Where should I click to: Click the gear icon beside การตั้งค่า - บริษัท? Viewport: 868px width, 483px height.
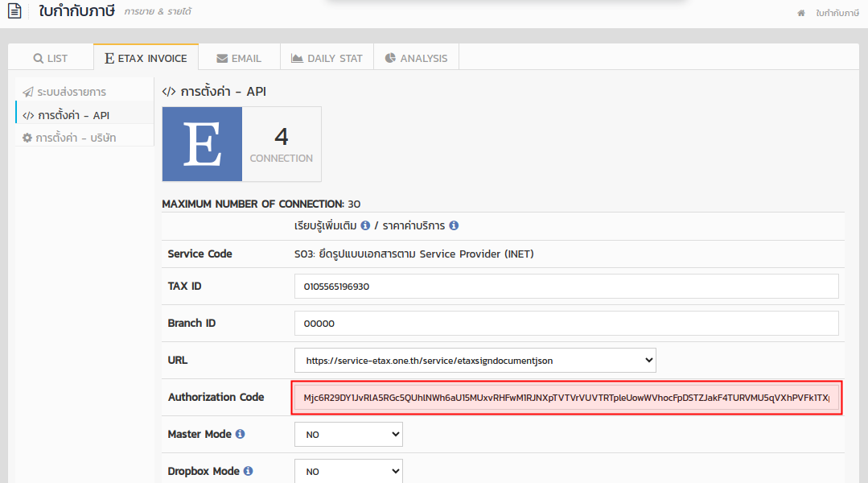point(27,138)
